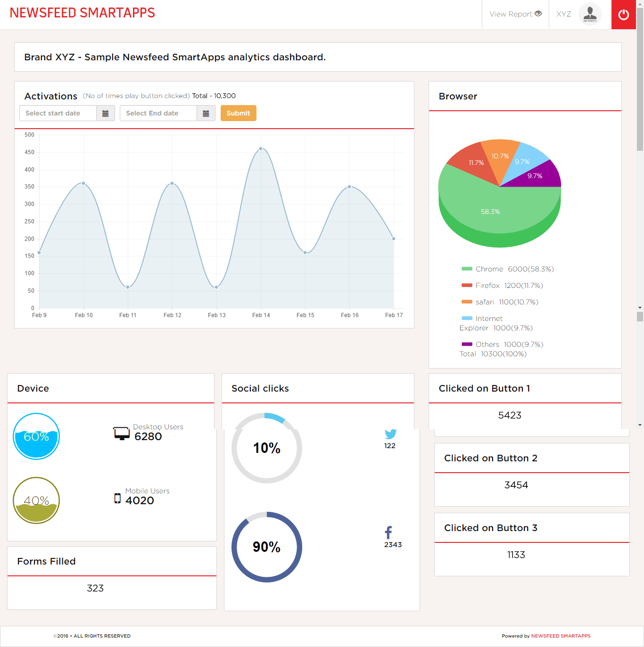This screenshot has width=644, height=647.
Task: Open the end date calendar picker icon
Action: (x=206, y=113)
